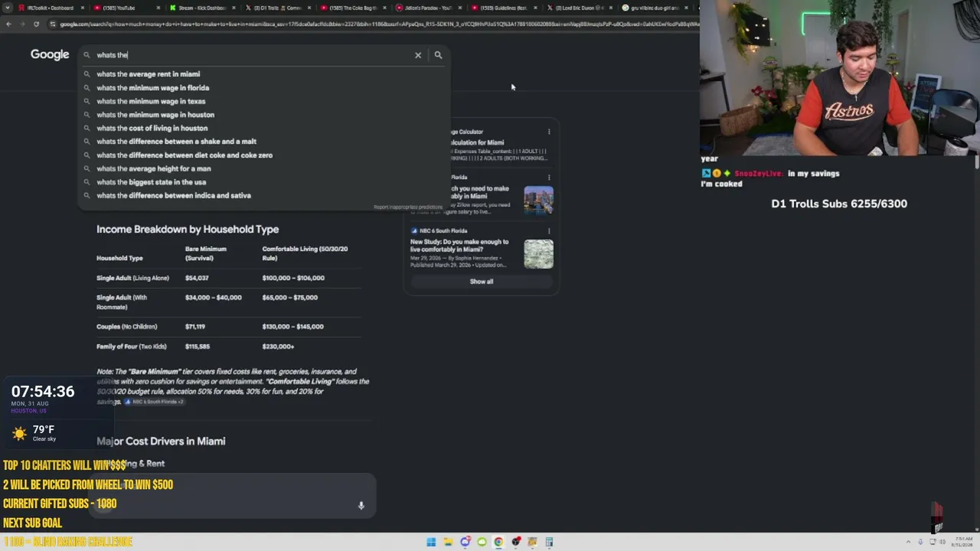Viewport: 980px width, 551px height.
Task: Close the IRLToolkit Dashboard tab
Action: click(84, 8)
